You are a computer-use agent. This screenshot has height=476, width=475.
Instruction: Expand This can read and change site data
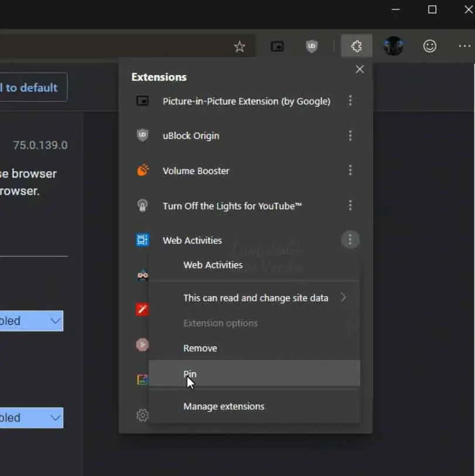pyautogui.click(x=254, y=298)
